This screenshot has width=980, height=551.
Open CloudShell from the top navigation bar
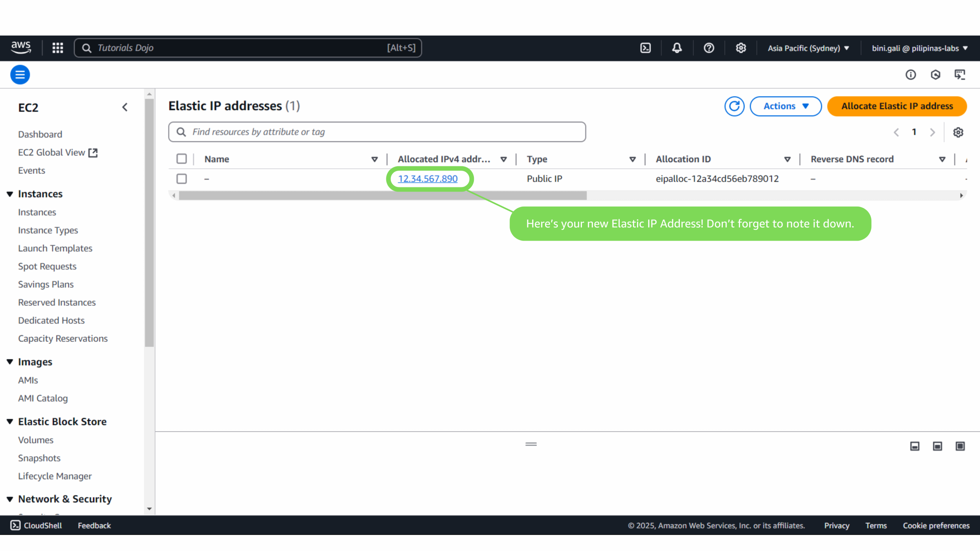[x=645, y=48]
